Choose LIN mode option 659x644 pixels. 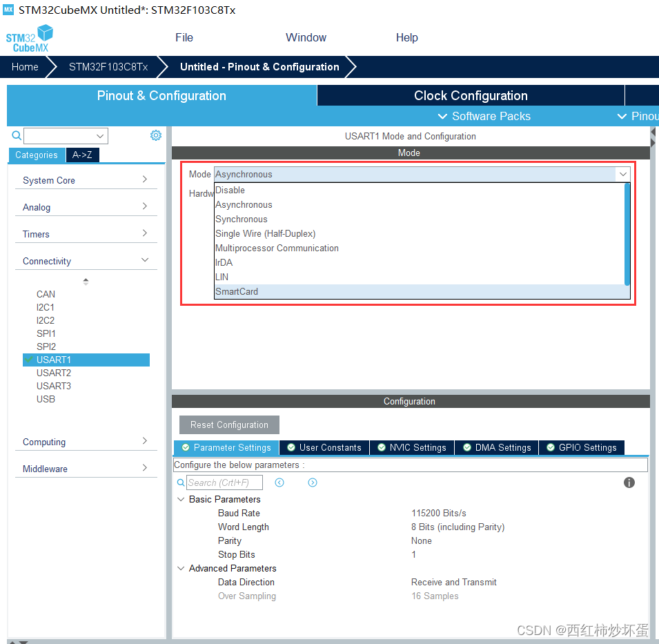click(x=420, y=277)
